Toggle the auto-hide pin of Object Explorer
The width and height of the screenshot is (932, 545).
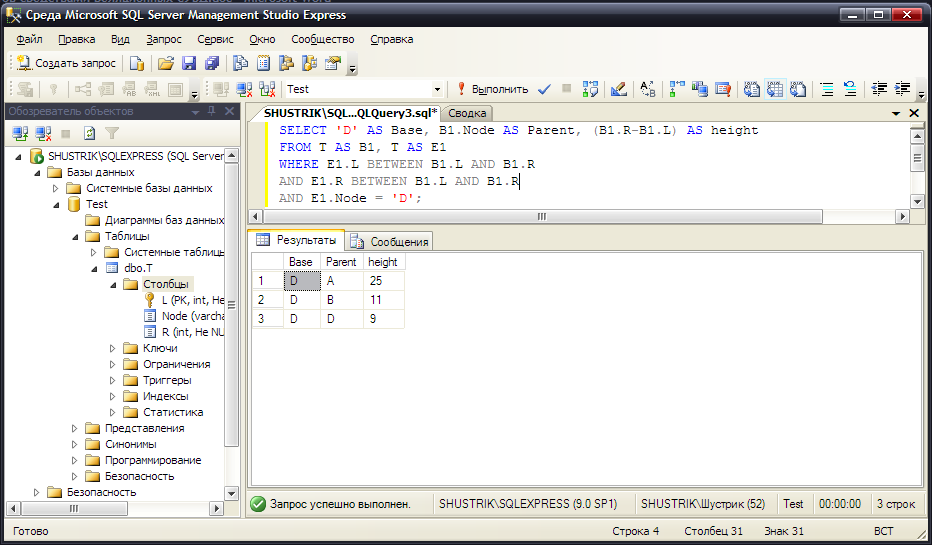[x=211, y=111]
